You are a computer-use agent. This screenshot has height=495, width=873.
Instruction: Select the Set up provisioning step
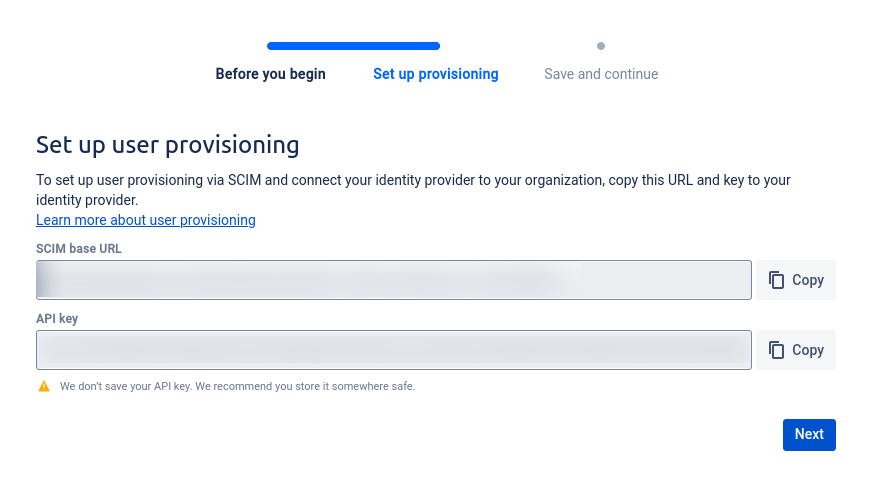click(x=435, y=74)
